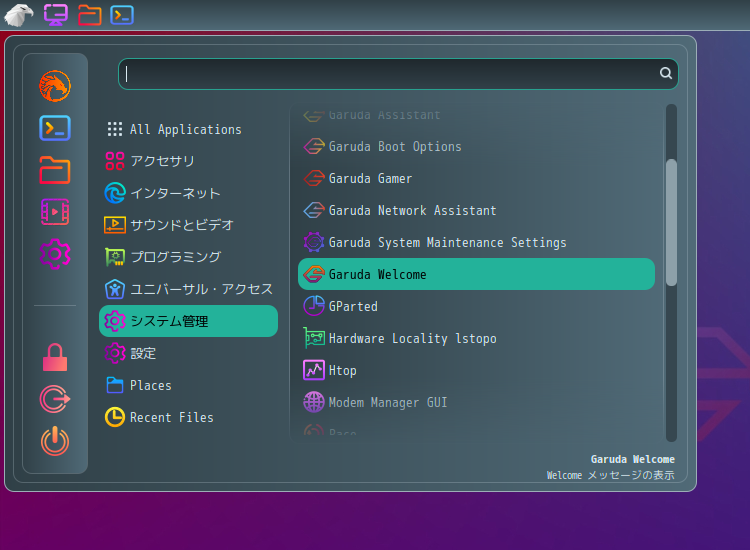750x550 pixels.
Task: Launch Garuda Boot Options
Action: click(476, 146)
